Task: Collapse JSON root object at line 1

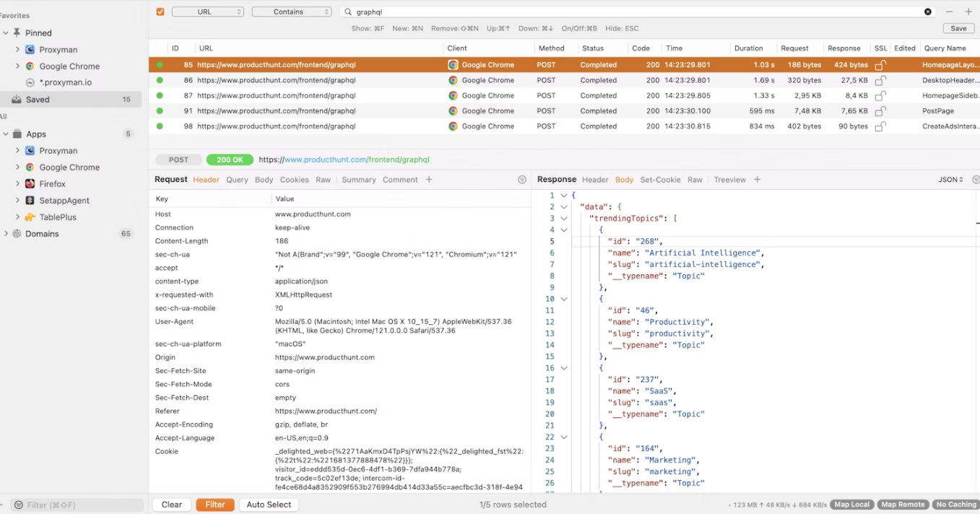Action: 564,196
